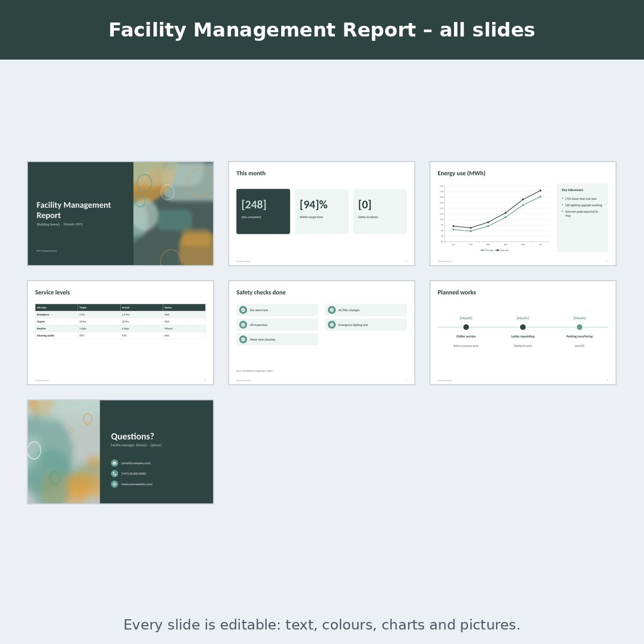Select the 'Energy use (MWh)' heading
Viewport: 644px width, 644px height.
pos(462,173)
